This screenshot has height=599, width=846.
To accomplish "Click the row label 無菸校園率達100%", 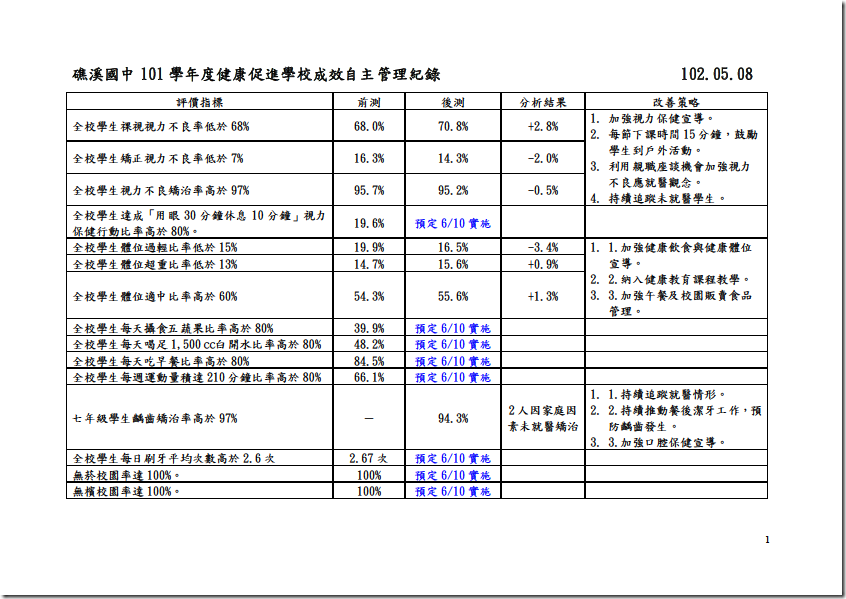I will tap(127, 475).
